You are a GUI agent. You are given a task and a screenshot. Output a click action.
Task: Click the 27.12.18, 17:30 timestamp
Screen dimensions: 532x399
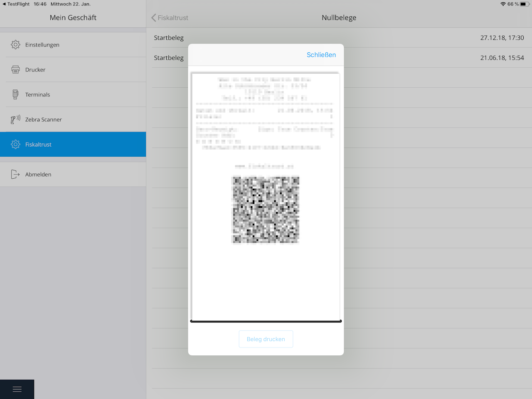pyautogui.click(x=502, y=37)
